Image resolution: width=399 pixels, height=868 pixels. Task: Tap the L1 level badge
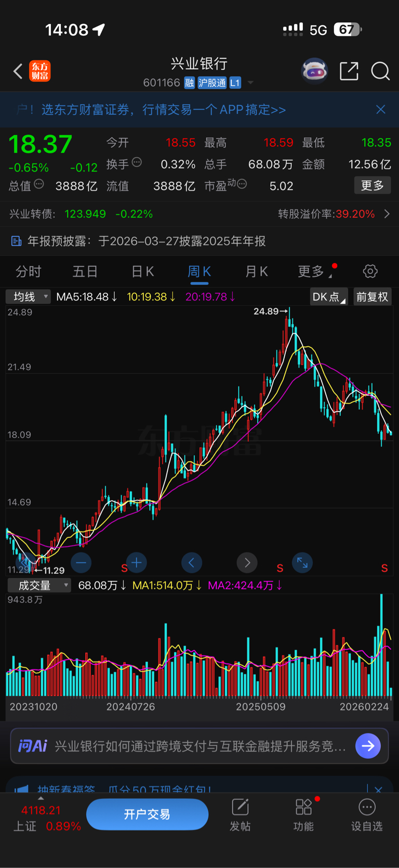click(x=235, y=83)
